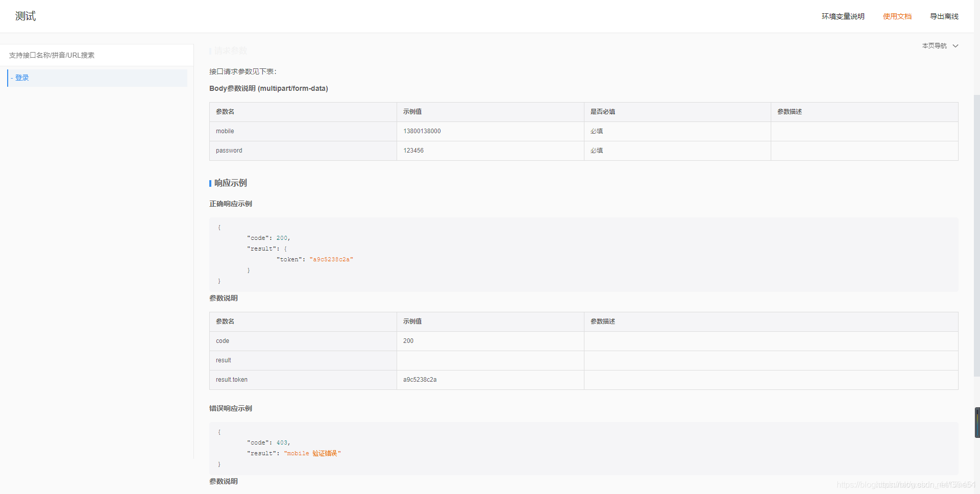Click the "code": 200 line in code block
The width and height of the screenshot is (980, 494).
268,238
